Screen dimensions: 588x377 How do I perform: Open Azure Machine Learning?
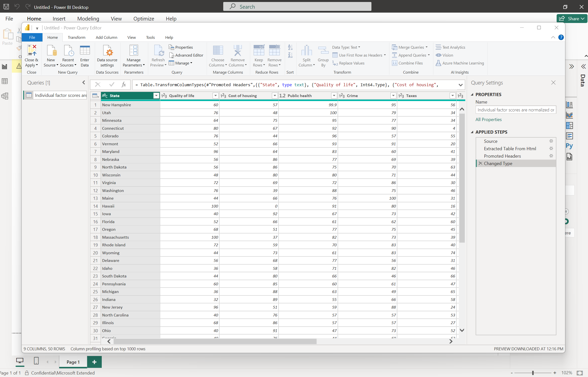460,63
